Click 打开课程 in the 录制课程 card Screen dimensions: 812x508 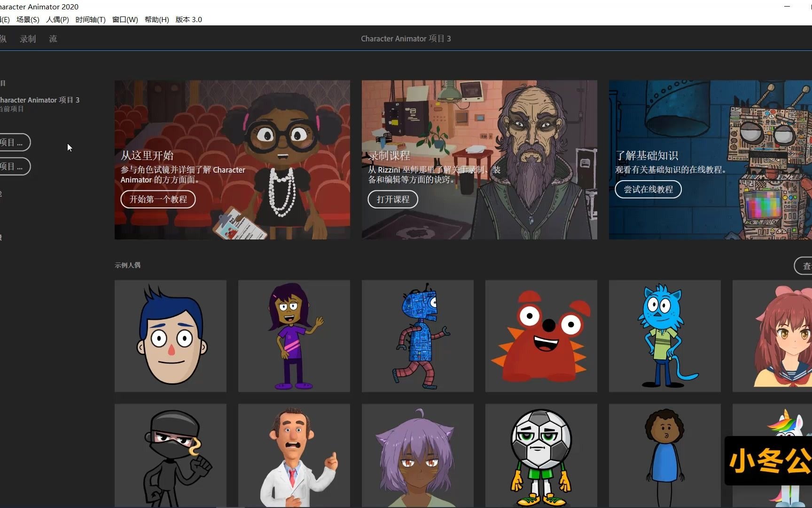click(x=392, y=199)
